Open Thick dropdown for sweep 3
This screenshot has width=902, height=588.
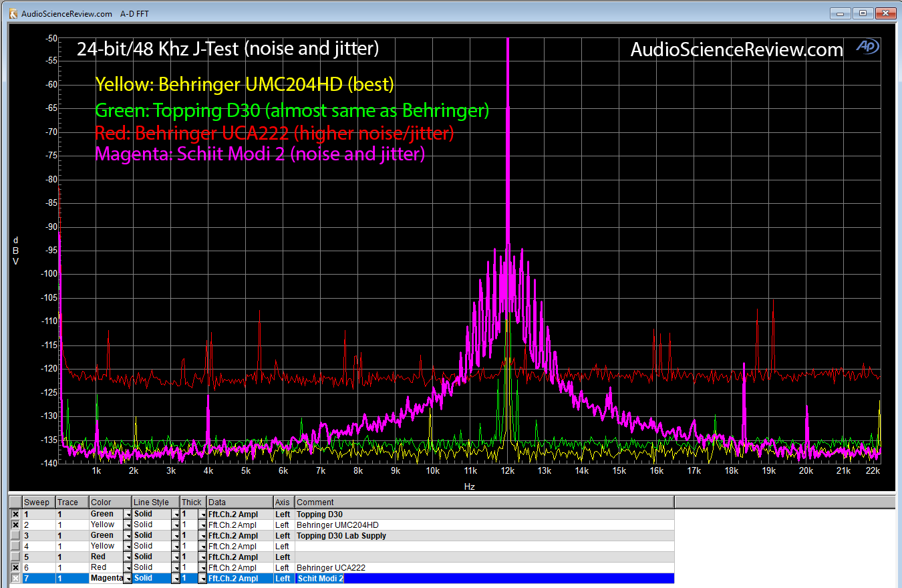tap(202, 535)
